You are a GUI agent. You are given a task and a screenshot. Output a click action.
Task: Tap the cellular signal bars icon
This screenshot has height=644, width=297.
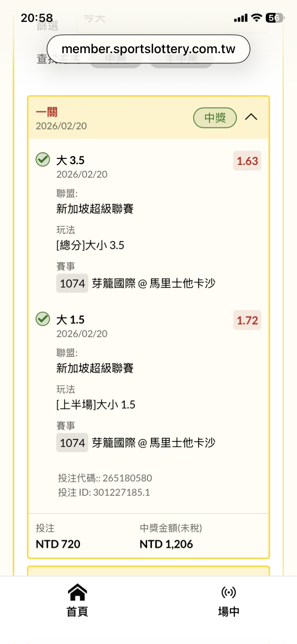[x=240, y=18]
